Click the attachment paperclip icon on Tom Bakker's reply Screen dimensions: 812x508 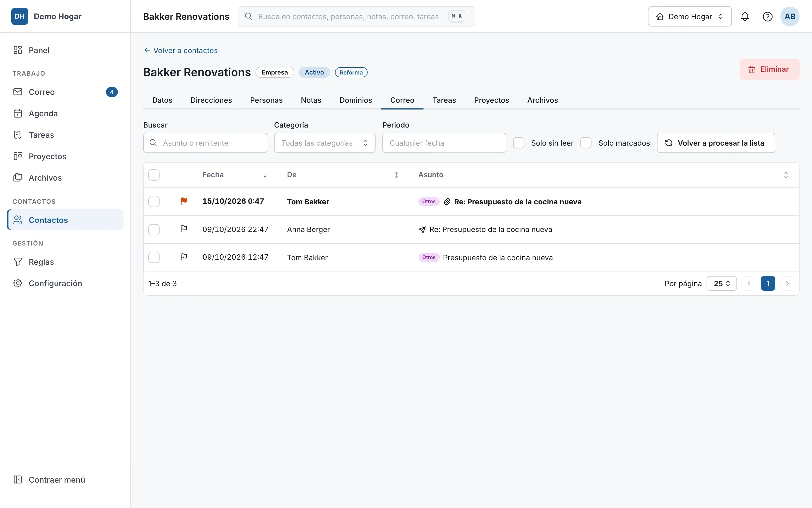pyautogui.click(x=447, y=202)
